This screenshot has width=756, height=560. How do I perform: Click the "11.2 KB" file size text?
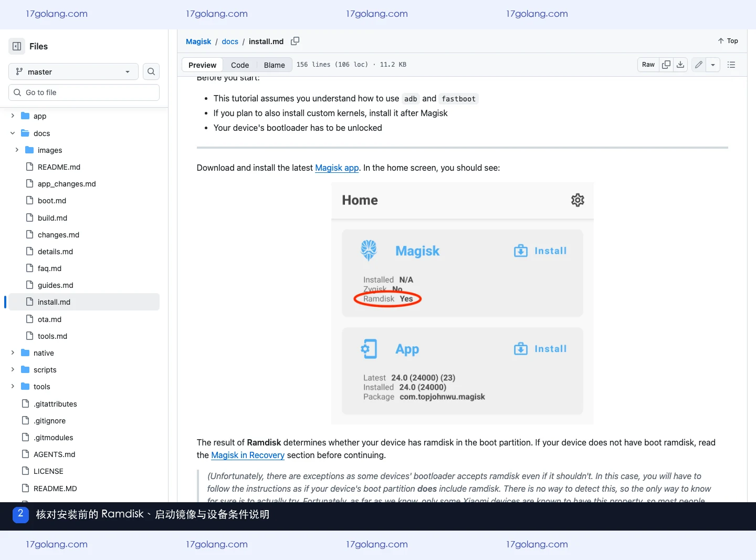[393, 65]
